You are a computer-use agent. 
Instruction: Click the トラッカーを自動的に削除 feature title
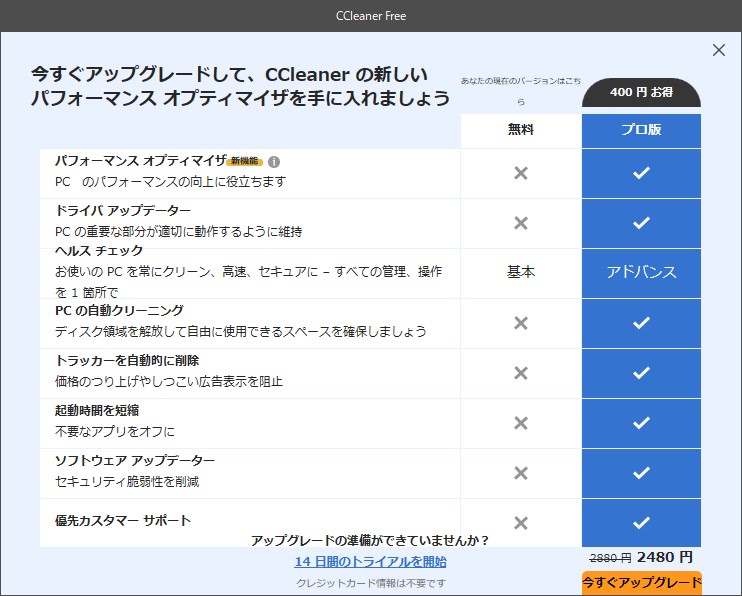click(x=127, y=361)
